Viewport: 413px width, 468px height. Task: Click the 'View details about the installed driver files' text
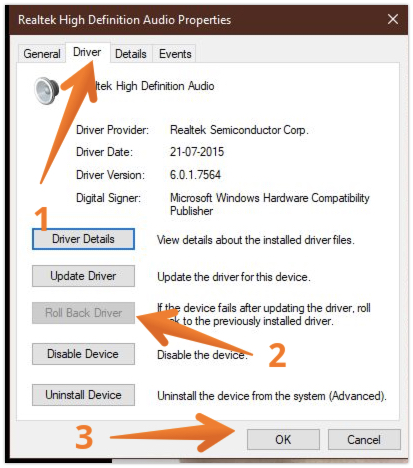256,240
